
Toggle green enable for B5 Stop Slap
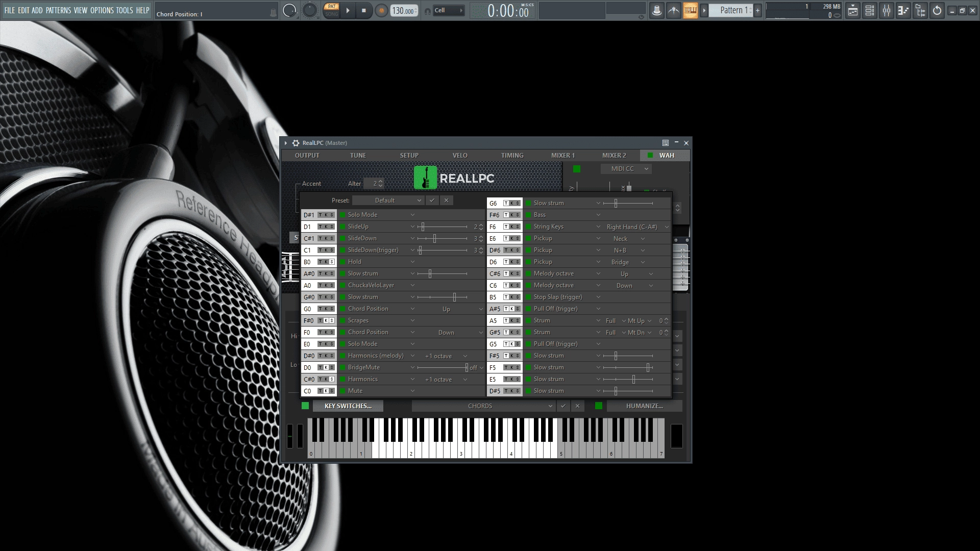point(528,297)
